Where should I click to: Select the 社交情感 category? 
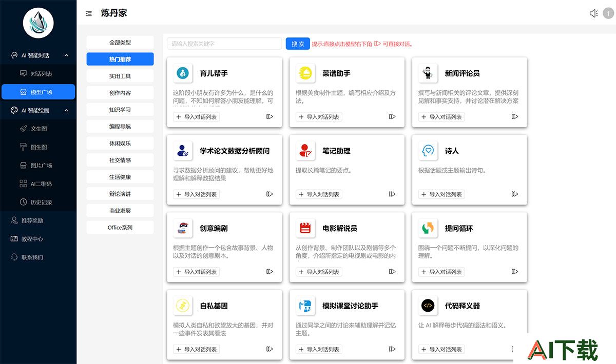coord(120,160)
